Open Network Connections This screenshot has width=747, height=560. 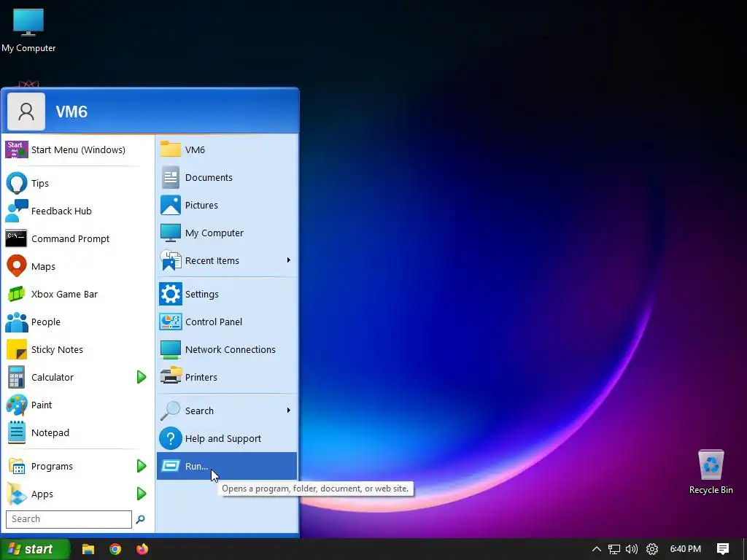[x=227, y=349]
